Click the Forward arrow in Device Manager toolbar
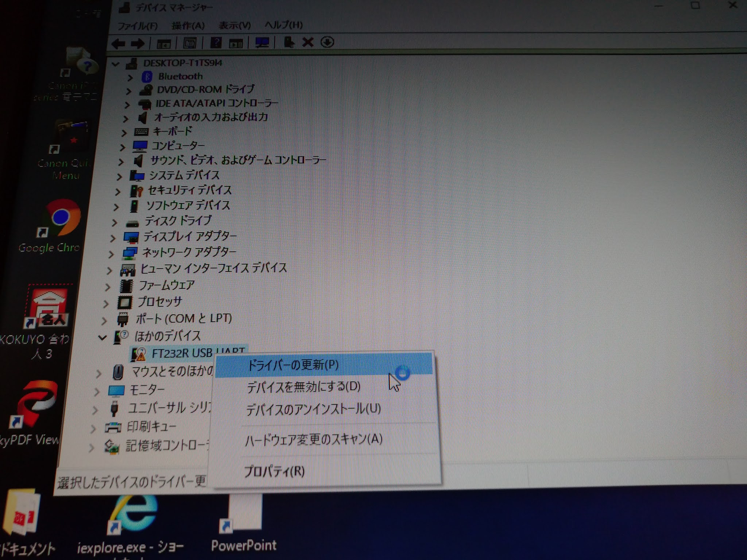Screen dimensions: 747x560 pyautogui.click(x=138, y=44)
